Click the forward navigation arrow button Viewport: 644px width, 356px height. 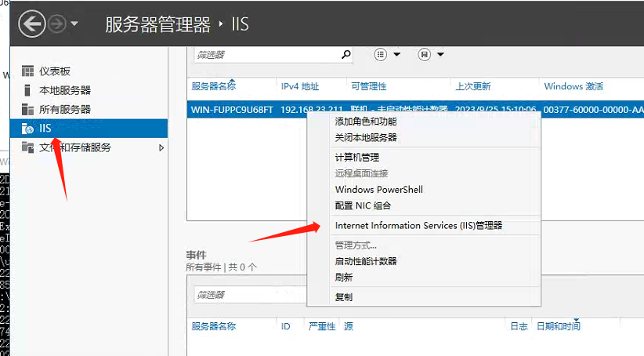(56, 24)
